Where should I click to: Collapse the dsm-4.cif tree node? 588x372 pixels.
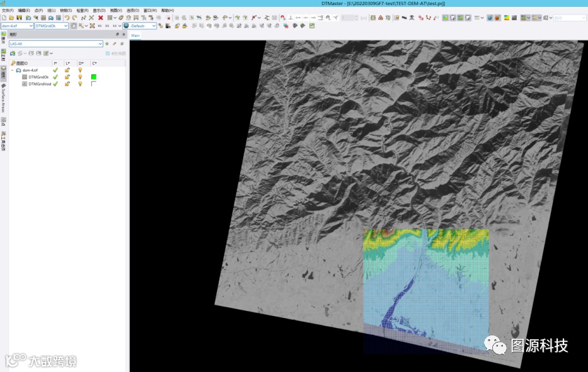click(11, 70)
